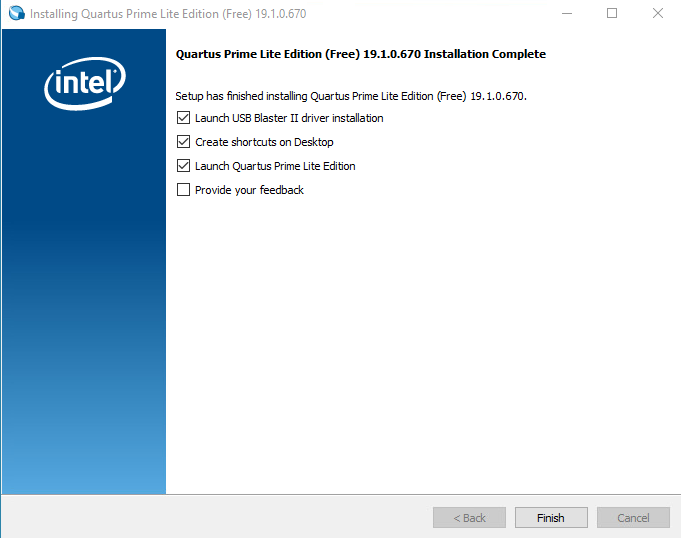
Task: Enable Provide your feedback checkbox
Action: (x=183, y=190)
